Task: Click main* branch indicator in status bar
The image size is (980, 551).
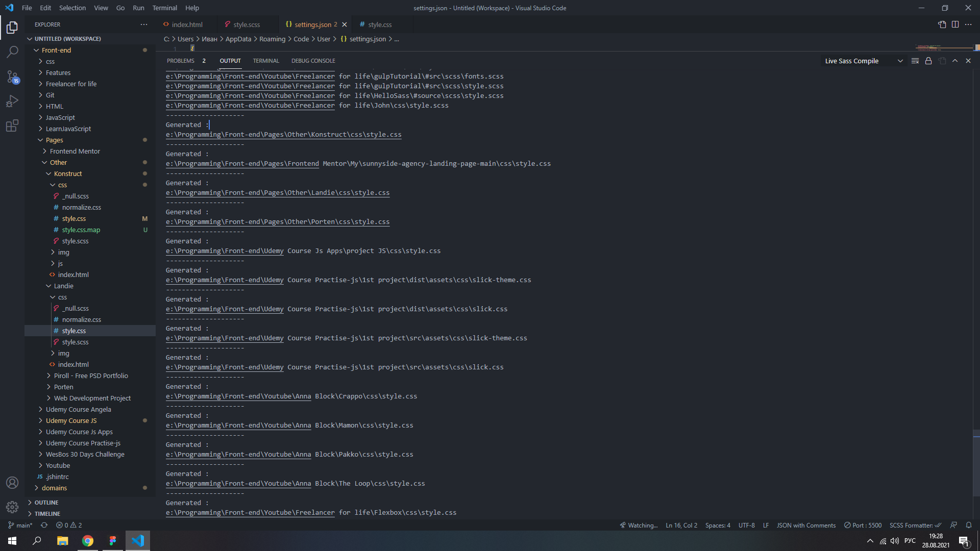Action: (20, 525)
